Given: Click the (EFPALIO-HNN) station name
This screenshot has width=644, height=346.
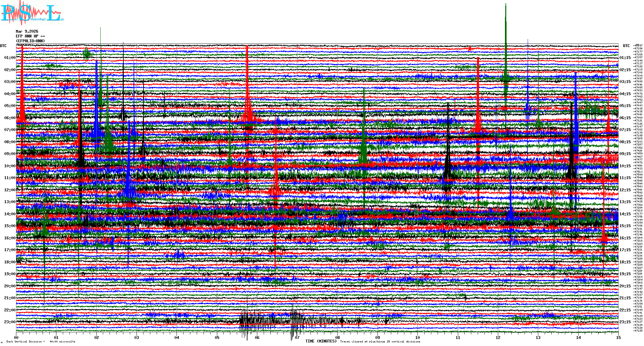Looking at the screenshot, I should click(30, 41).
